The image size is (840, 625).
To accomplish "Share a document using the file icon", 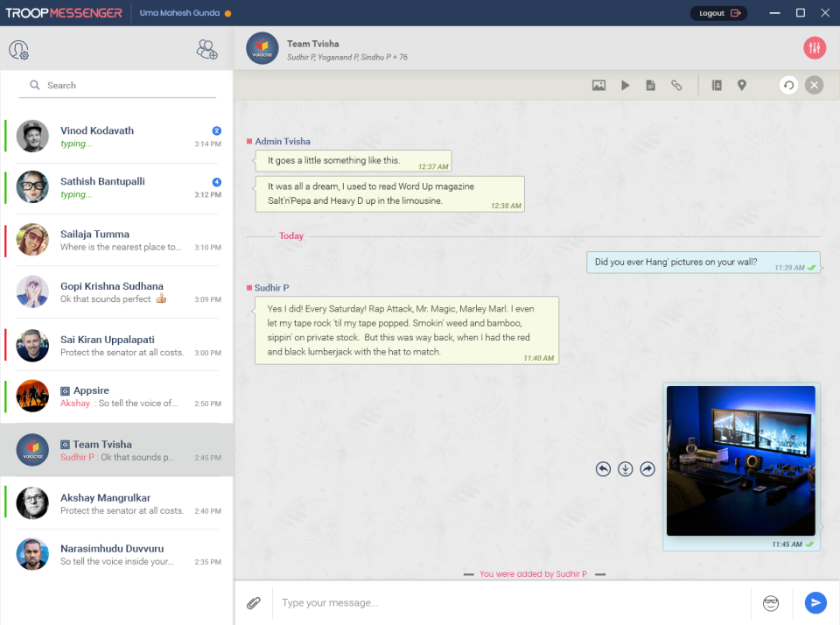I will point(650,85).
